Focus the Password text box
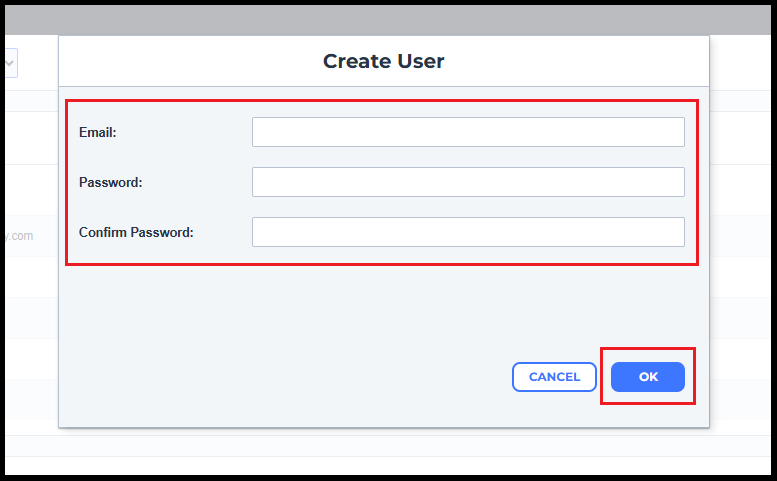This screenshot has height=481, width=777. tap(468, 182)
